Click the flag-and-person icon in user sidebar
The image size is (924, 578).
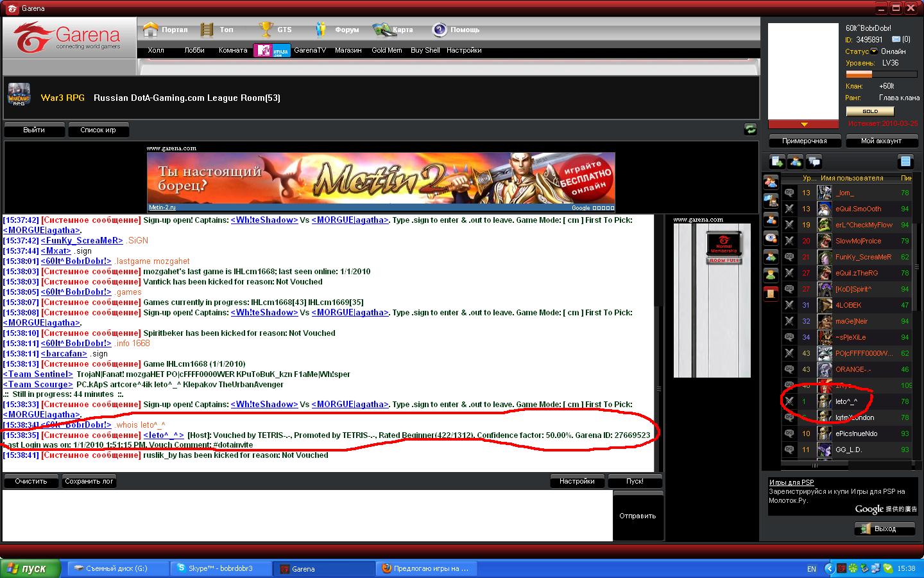[x=771, y=201]
